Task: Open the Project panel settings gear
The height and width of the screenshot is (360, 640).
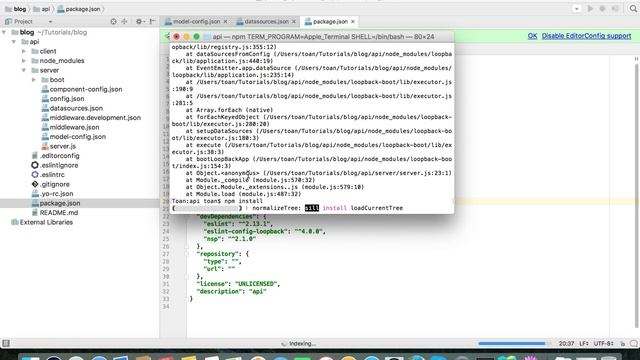Action: (139, 21)
